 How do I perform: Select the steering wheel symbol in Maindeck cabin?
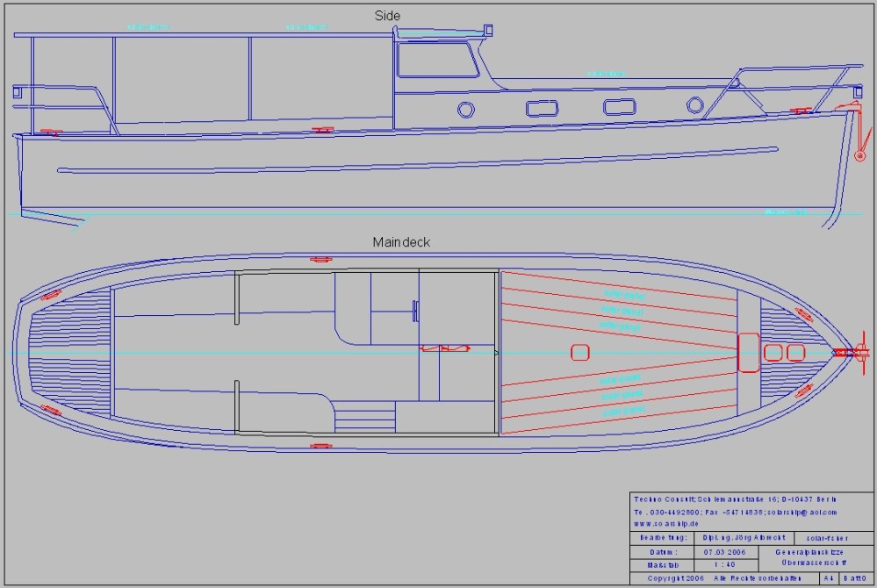[414, 310]
